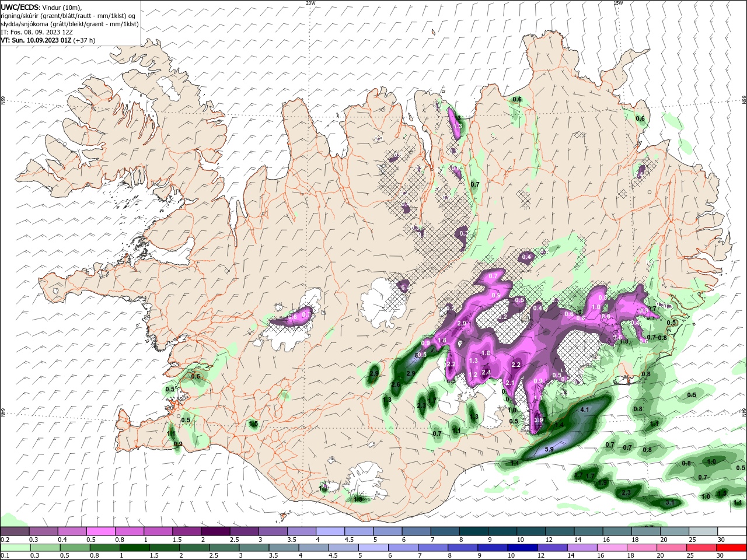Select the bright pink snow swatch above 0.5
Viewport: 747px width, 560px height.
[100, 531]
